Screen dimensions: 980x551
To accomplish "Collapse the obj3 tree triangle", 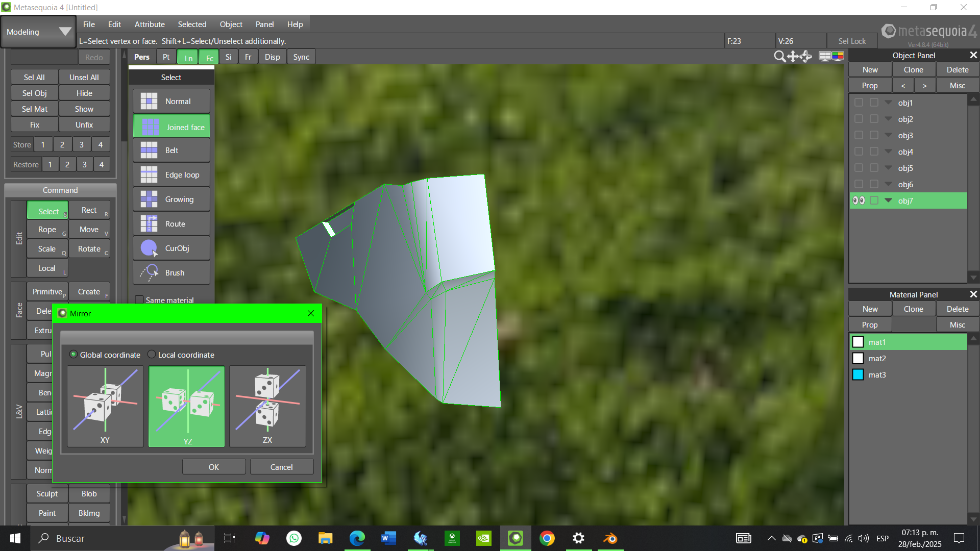I will click(888, 135).
